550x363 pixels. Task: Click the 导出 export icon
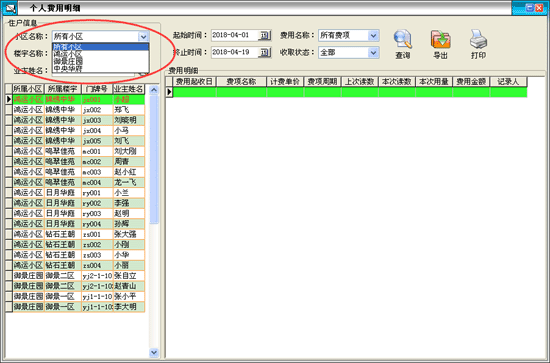[441, 39]
